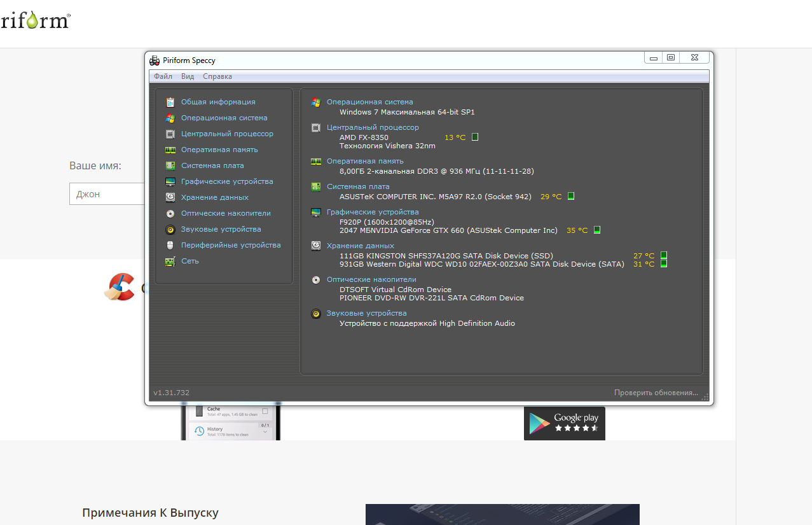This screenshot has height=525, width=812.
Task: Go to Оперативная память section label
Action: 219,150
